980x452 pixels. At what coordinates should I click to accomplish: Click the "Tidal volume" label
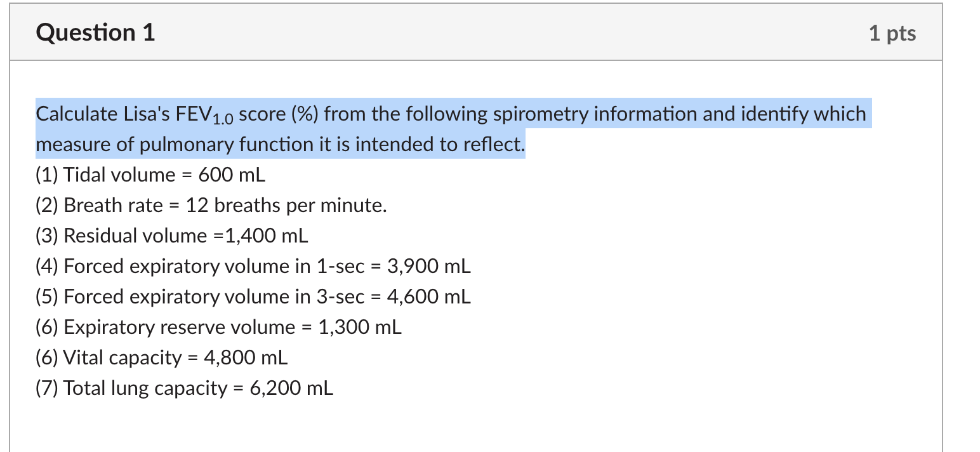click(x=119, y=175)
